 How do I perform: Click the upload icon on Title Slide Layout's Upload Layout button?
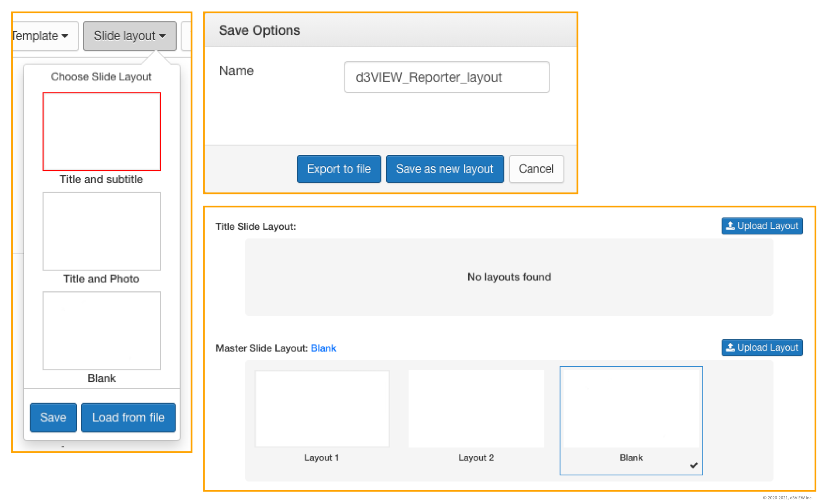click(730, 226)
